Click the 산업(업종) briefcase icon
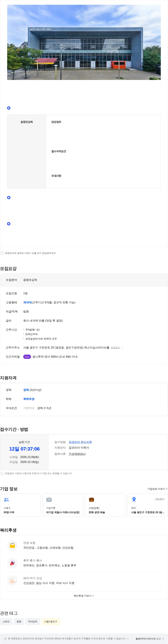 (x=92, y=499)
